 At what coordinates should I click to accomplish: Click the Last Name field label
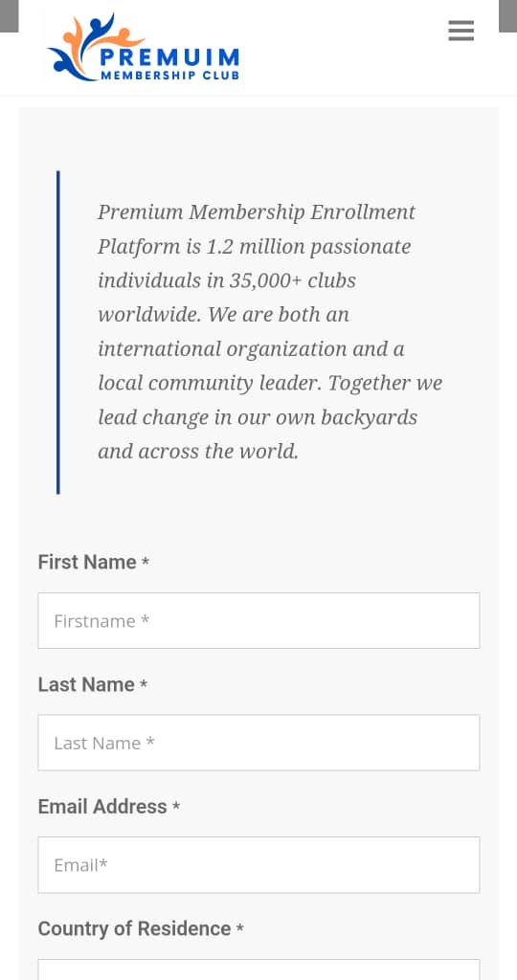[x=86, y=684]
